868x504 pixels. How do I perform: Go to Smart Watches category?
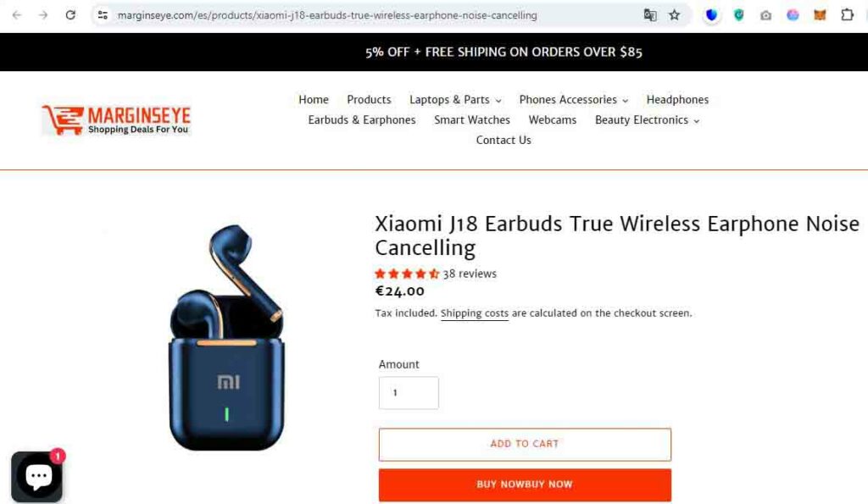(x=471, y=120)
